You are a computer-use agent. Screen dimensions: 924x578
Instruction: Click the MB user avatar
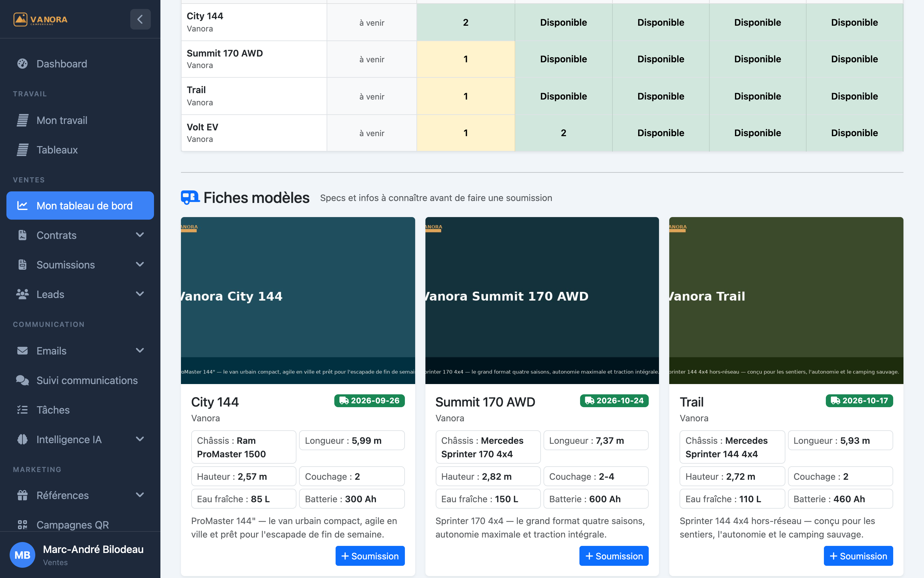coord(22,555)
